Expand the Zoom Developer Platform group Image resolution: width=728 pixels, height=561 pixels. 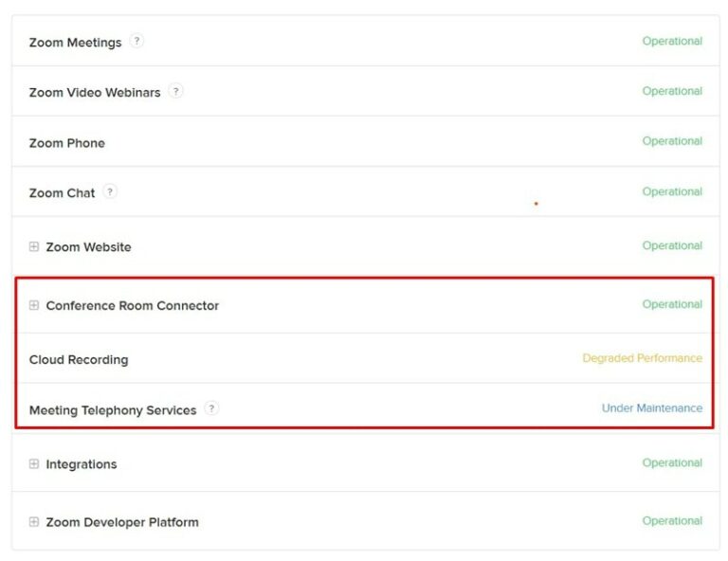pyautogui.click(x=34, y=522)
